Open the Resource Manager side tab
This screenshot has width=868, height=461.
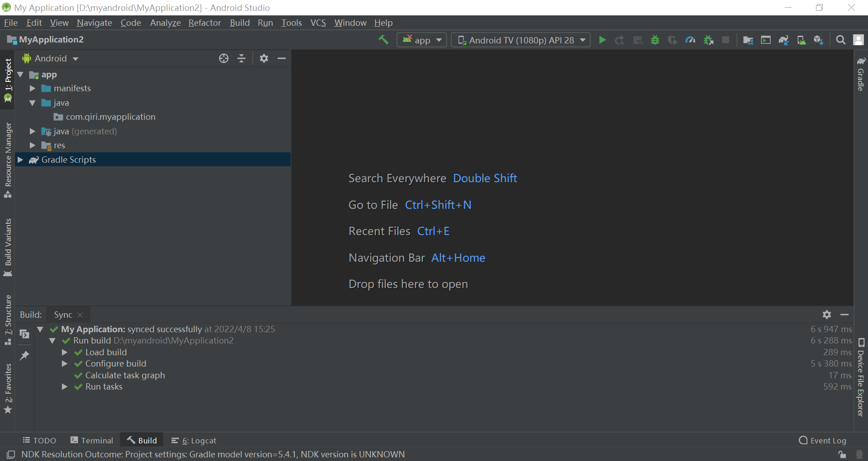[x=8, y=160]
